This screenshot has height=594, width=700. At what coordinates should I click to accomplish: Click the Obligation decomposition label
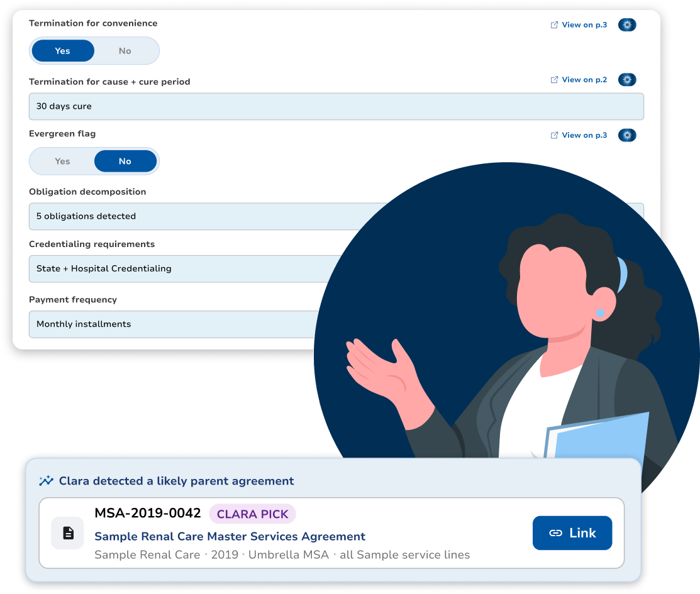87,192
